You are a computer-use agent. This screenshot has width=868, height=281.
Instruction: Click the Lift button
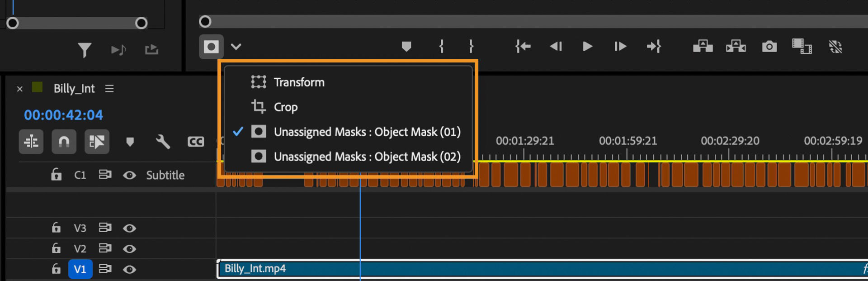click(703, 46)
